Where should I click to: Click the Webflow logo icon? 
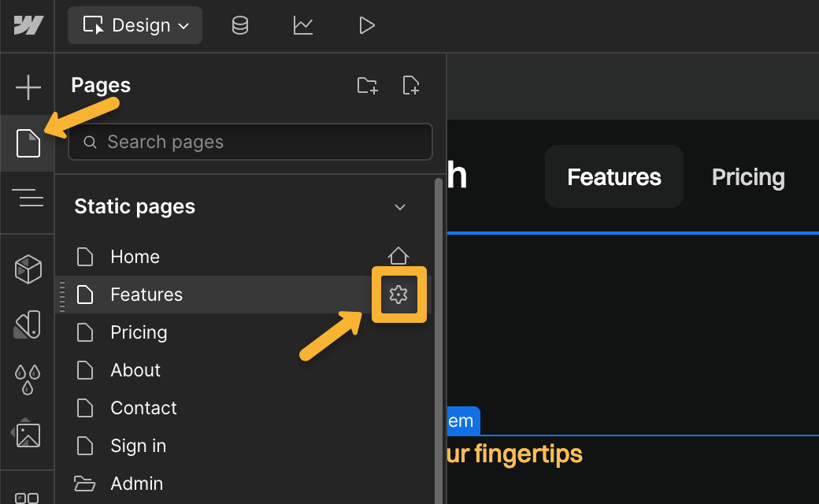[28, 25]
